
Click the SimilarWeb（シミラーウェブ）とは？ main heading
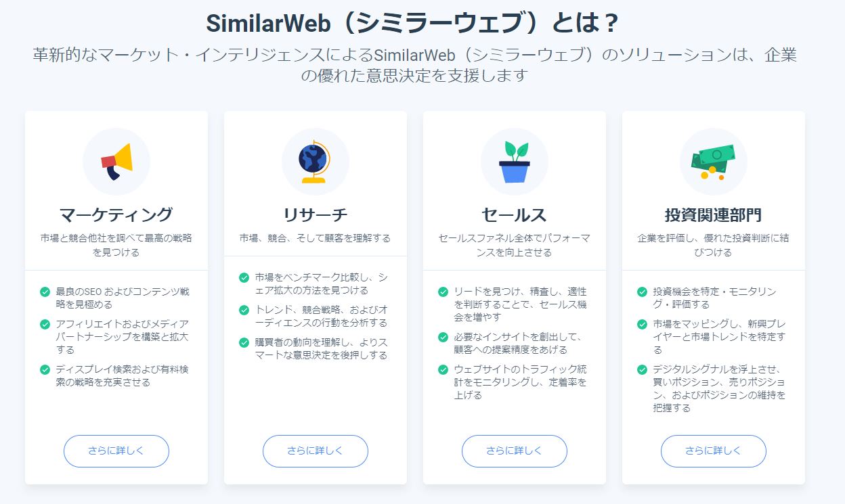pos(412,24)
